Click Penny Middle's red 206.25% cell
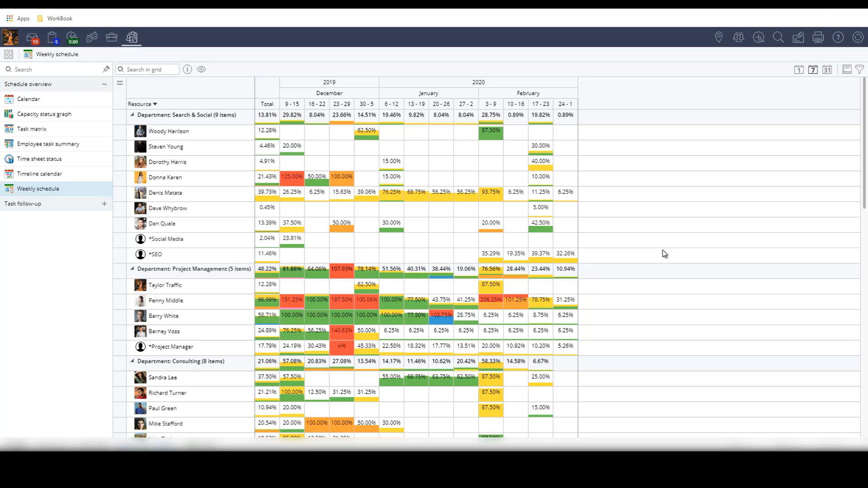 (x=491, y=300)
